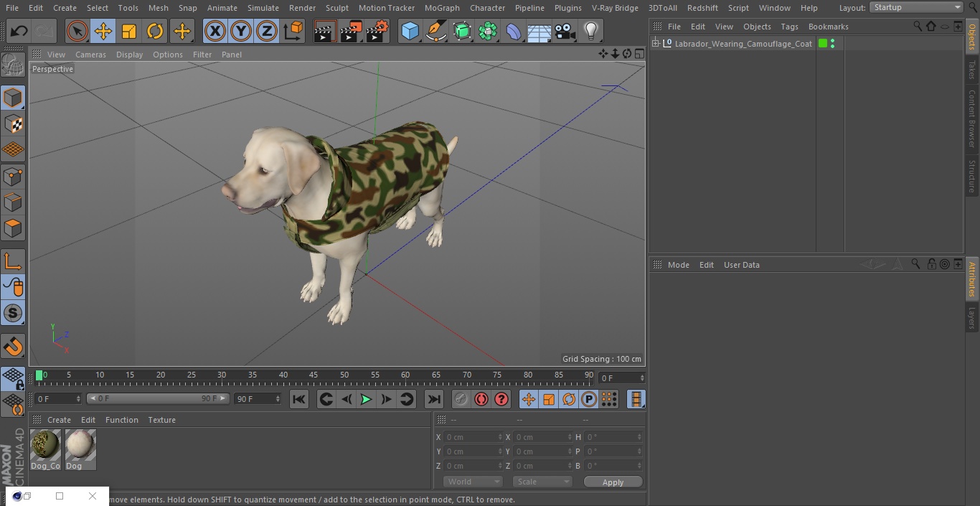Toggle the green layer square of Labrador object
980x506 pixels.
click(823, 44)
